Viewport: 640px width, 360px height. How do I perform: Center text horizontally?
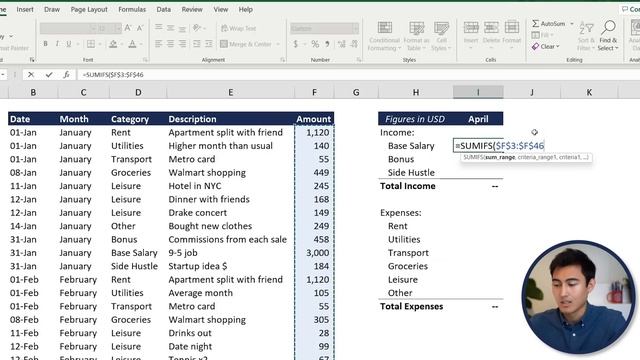[x=171, y=44]
